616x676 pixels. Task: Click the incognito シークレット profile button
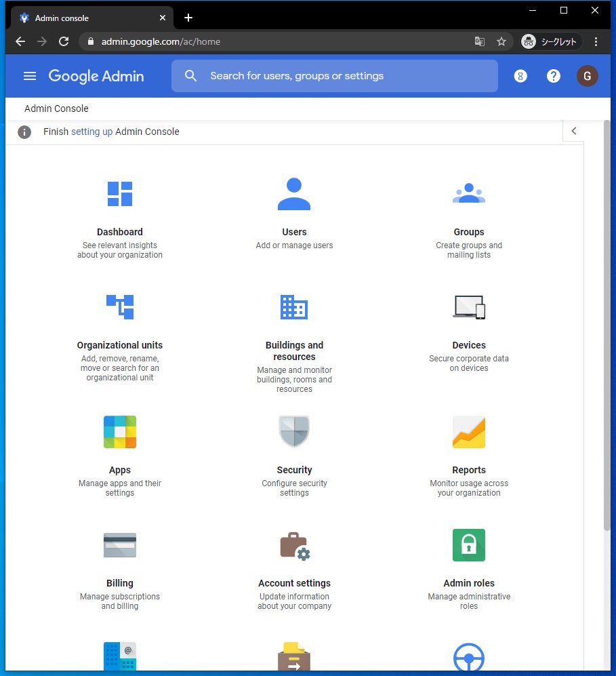[x=551, y=41]
